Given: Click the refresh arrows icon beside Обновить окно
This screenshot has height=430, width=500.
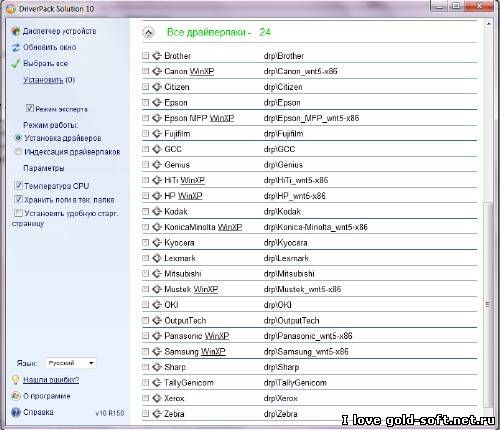Looking at the screenshot, I should point(16,47).
